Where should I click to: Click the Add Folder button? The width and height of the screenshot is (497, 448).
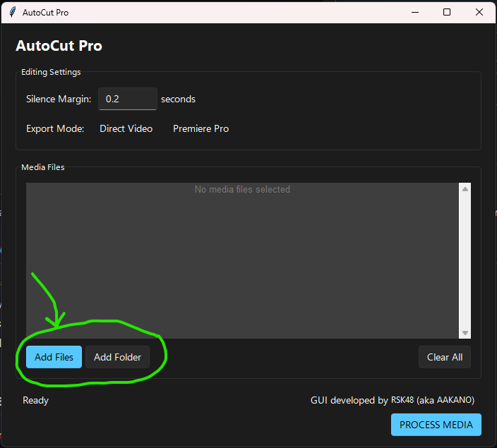pyautogui.click(x=117, y=357)
